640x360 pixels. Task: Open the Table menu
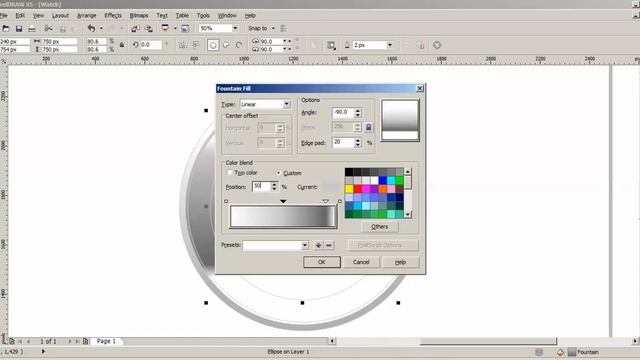click(x=182, y=16)
